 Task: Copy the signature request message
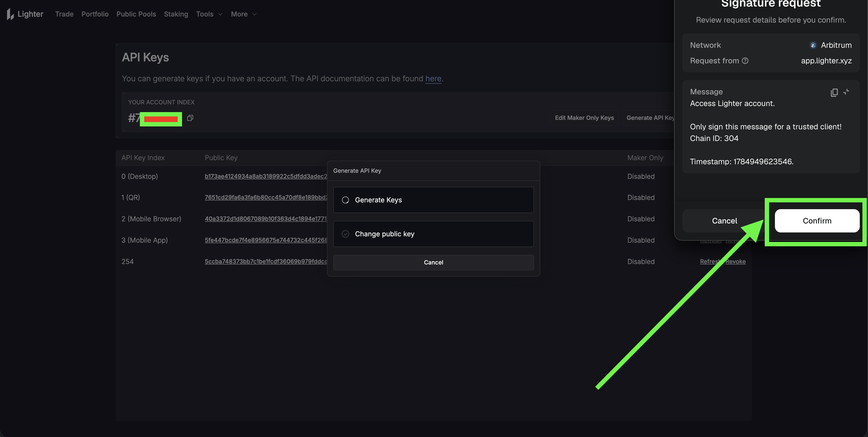tap(834, 92)
